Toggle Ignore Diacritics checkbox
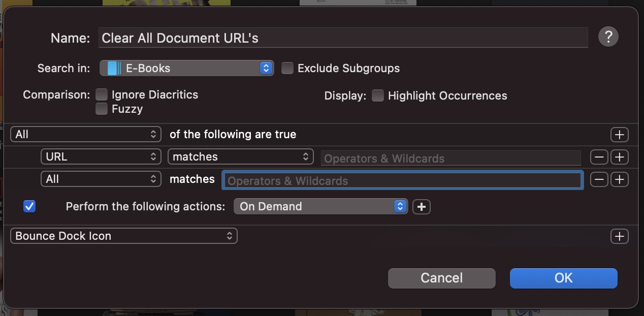Viewport: 644px width, 316px height. [x=102, y=94]
